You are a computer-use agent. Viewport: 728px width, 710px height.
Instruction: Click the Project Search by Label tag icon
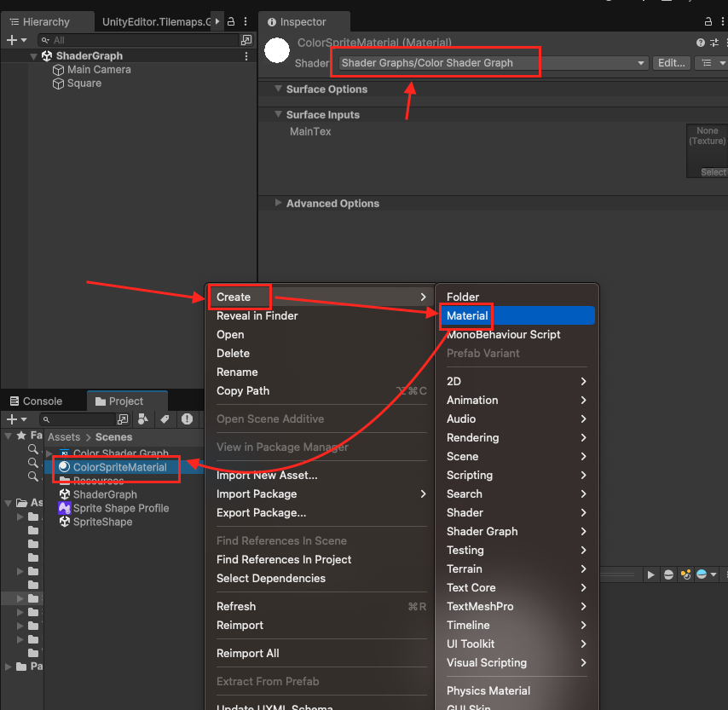[165, 419]
